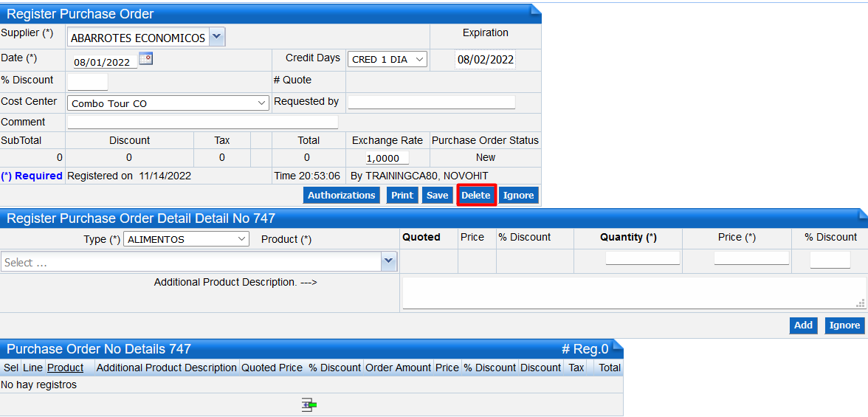Open the Supplier dropdown arrow

[216, 37]
